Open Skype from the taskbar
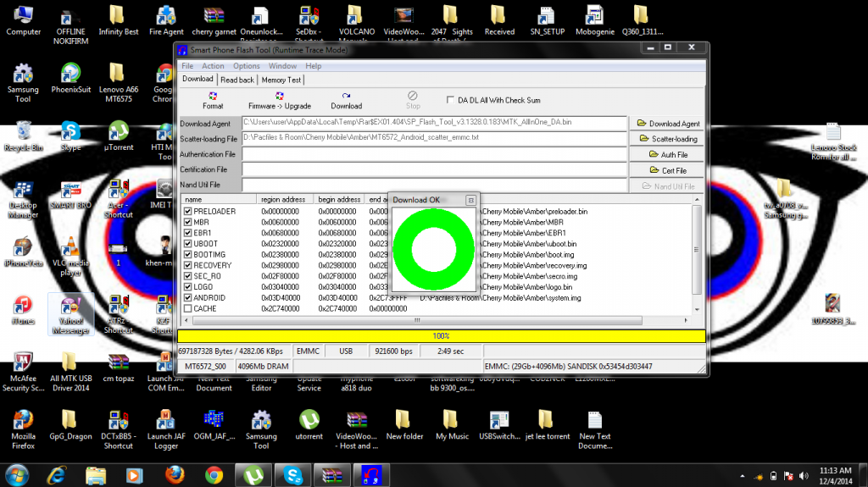Image resolution: width=868 pixels, height=487 pixels. click(295, 475)
